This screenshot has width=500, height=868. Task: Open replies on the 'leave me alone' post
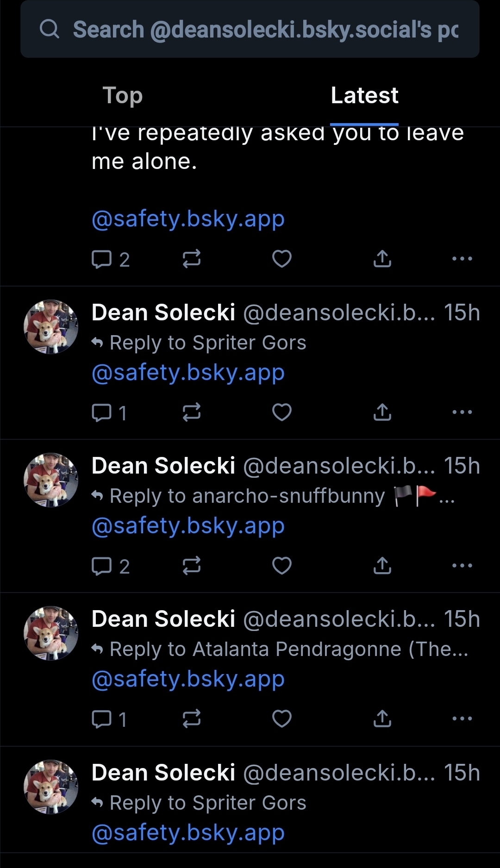tap(110, 259)
